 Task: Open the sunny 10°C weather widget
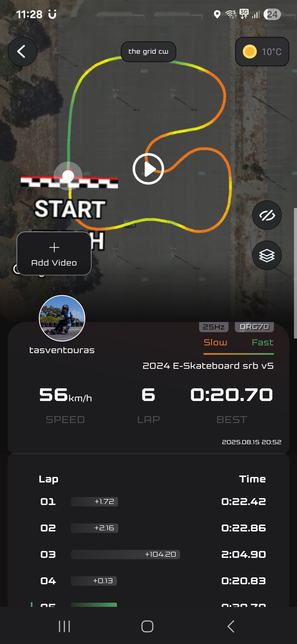262,51
